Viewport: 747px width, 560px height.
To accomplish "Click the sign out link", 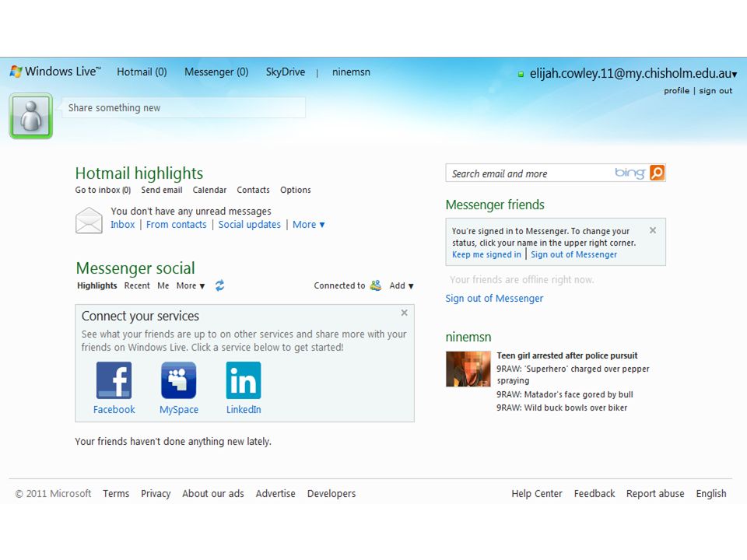I will click(x=716, y=91).
